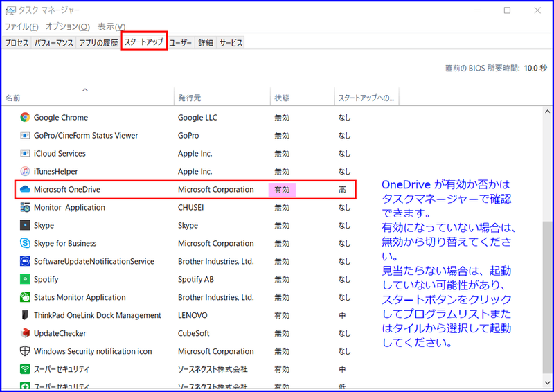The height and width of the screenshot is (392, 554).
Task: Click the Microsoft OneDrive cloud icon
Action: (25, 190)
